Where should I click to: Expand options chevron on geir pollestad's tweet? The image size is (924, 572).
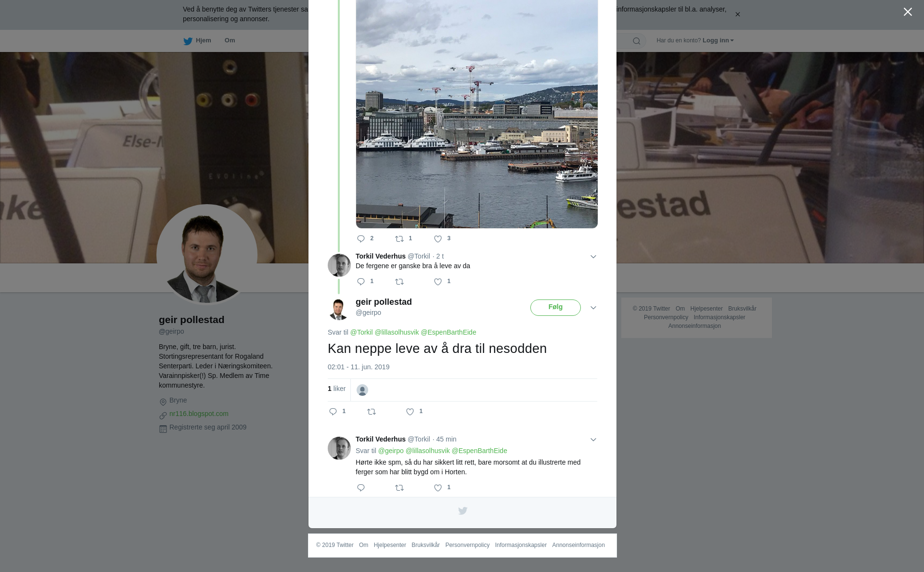click(593, 308)
